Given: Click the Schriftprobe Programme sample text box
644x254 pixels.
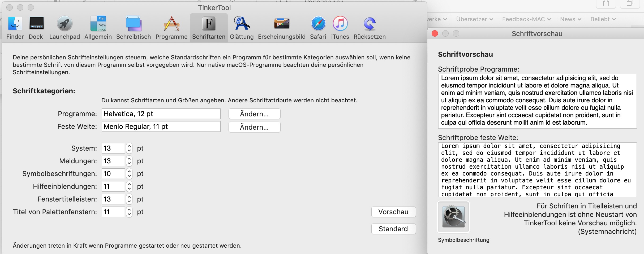Looking at the screenshot, I should (x=537, y=101).
